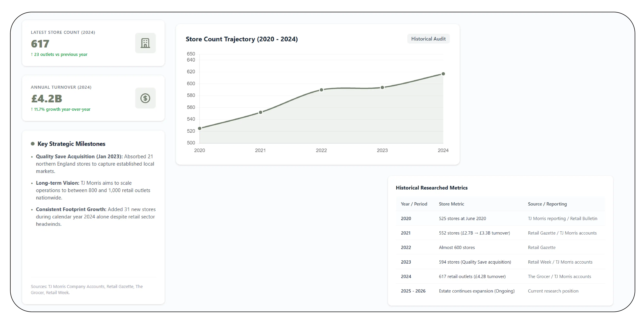Click '11.7% growth year-over-year' text

tap(60, 109)
